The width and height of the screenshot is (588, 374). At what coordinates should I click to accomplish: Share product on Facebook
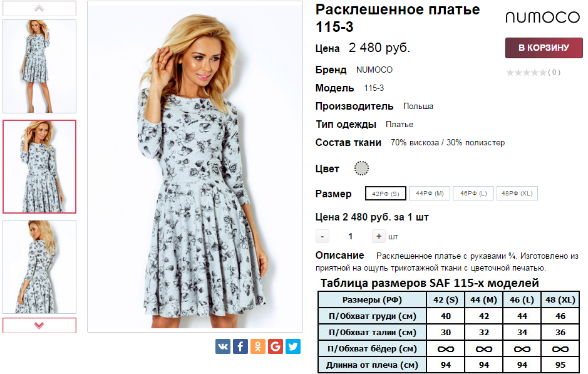click(240, 346)
